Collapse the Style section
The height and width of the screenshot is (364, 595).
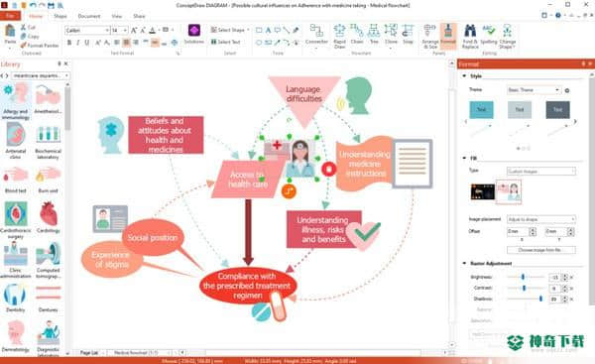pyautogui.click(x=464, y=76)
